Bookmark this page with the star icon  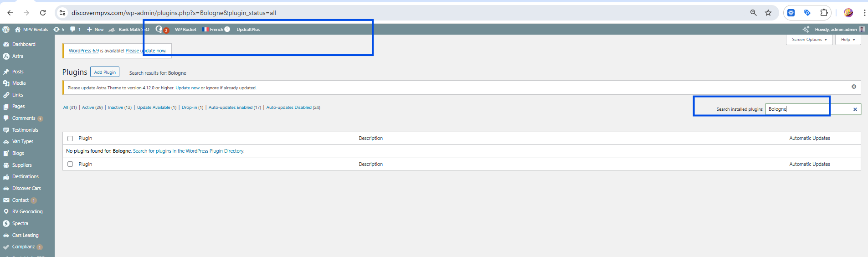pos(768,13)
